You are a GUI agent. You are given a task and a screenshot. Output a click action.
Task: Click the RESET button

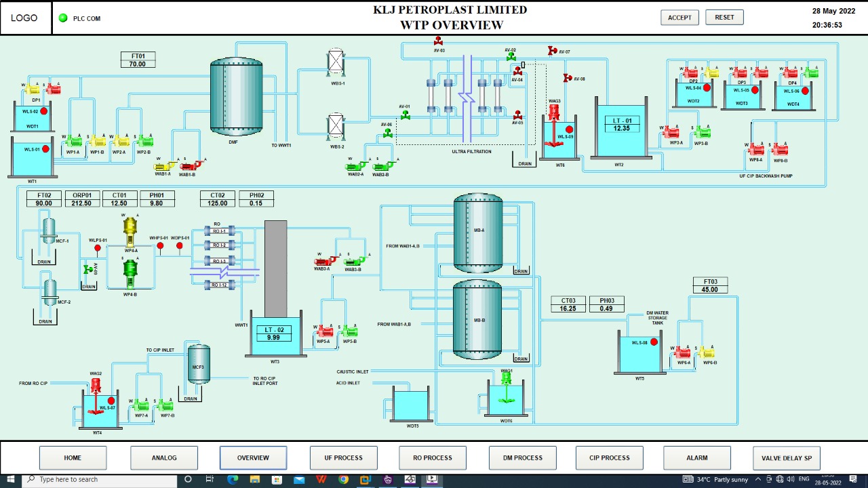[724, 18]
